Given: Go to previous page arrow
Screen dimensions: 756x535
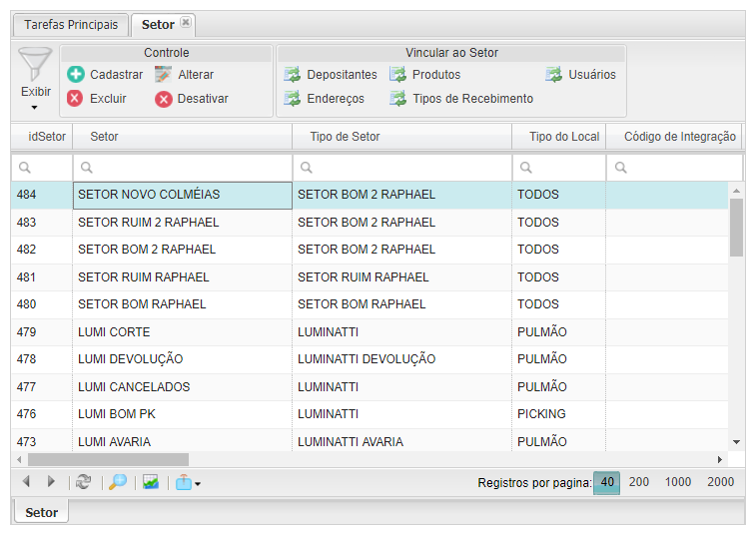Looking at the screenshot, I should [27, 481].
